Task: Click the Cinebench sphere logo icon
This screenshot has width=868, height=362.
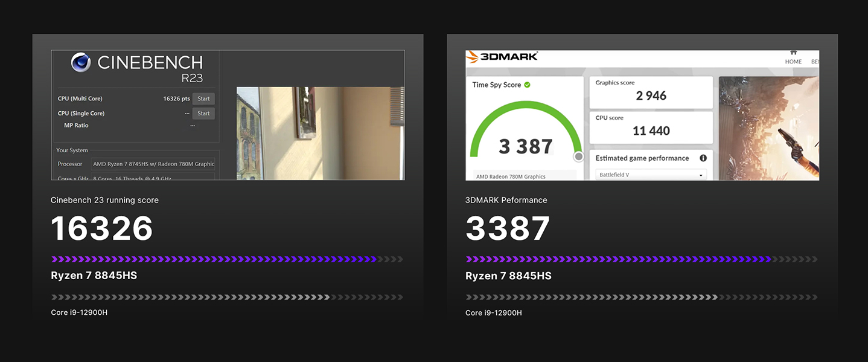Action: (81, 63)
